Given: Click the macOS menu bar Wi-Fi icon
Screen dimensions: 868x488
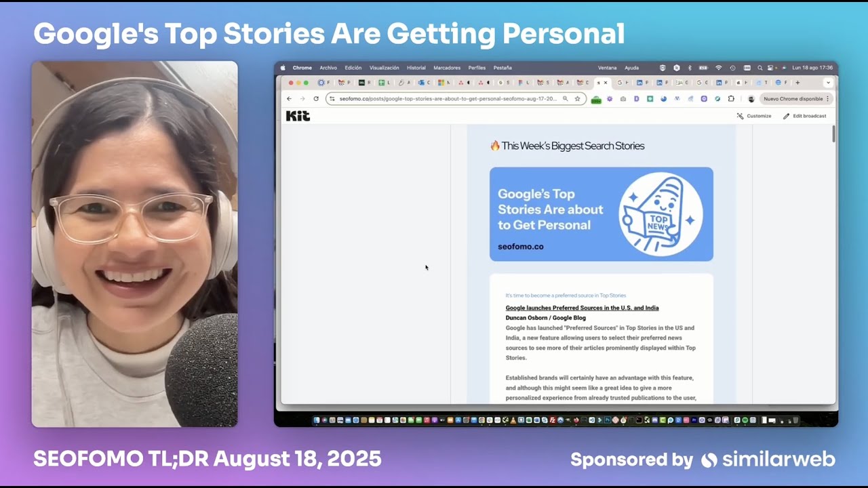Looking at the screenshot, I should pos(718,68).
